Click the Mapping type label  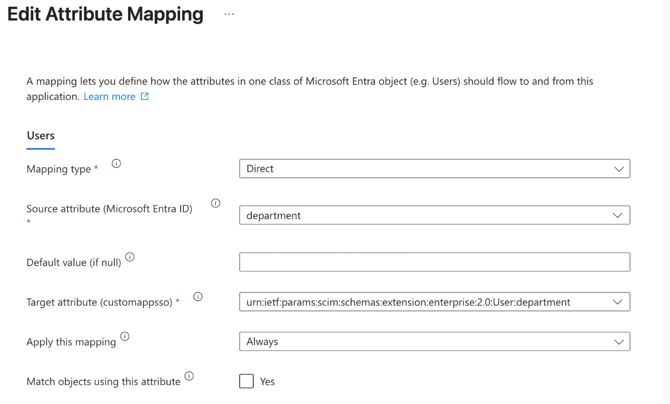pos(59,169)
